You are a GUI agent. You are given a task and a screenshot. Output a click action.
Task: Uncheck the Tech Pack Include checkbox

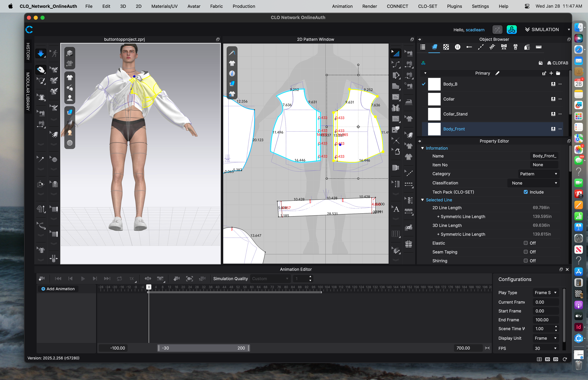point(526,192)
